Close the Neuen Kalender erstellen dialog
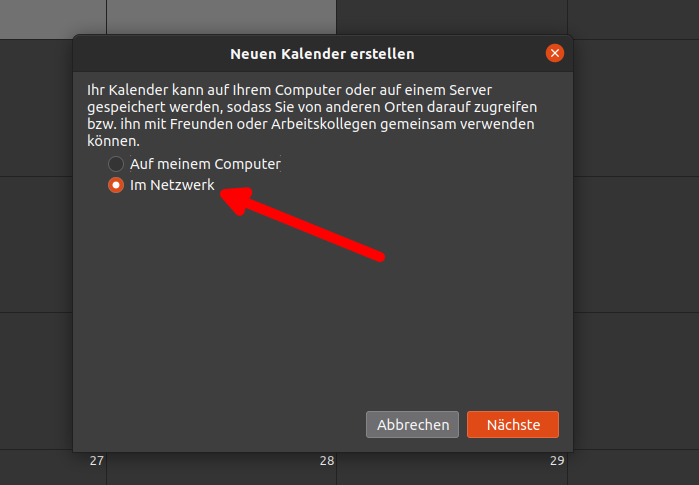 (555, 53)
